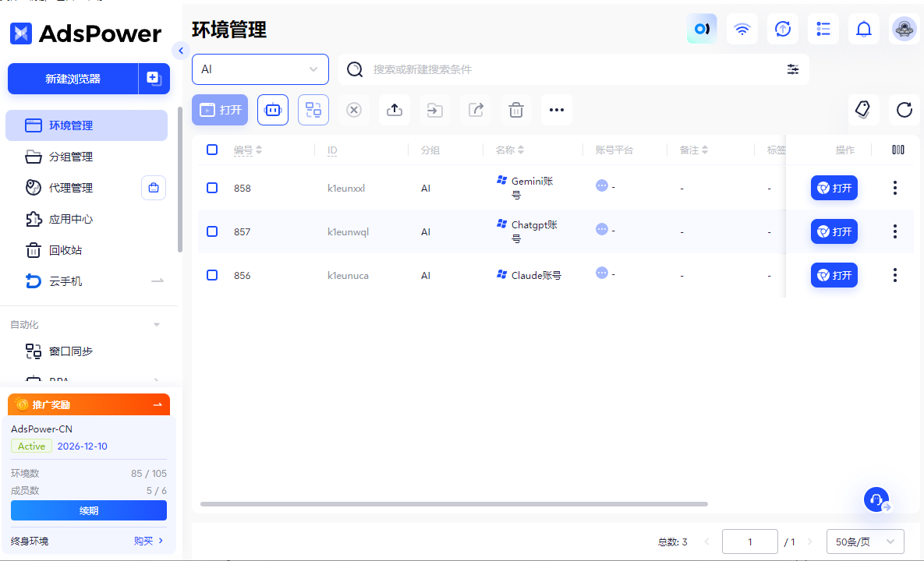Viewport: 924px width, 561px height.
Task: Open more options for row 857
Action: pyautogui.click(x=894, y=231)
